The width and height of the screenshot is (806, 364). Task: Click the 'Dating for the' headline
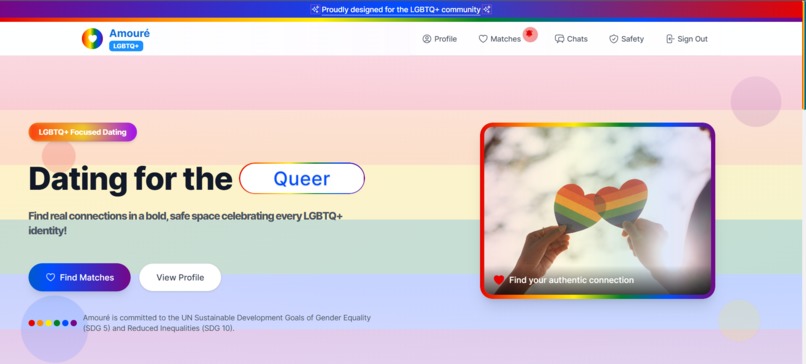click(x=131, y=179)
